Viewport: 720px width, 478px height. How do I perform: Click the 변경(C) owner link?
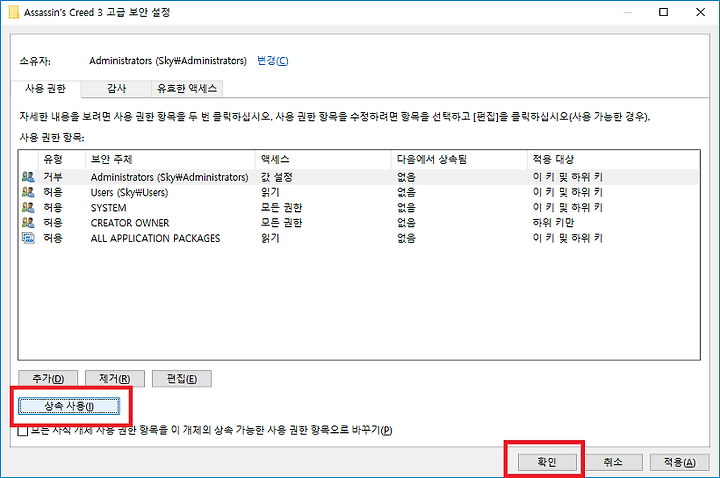click(x=273, y=61)
